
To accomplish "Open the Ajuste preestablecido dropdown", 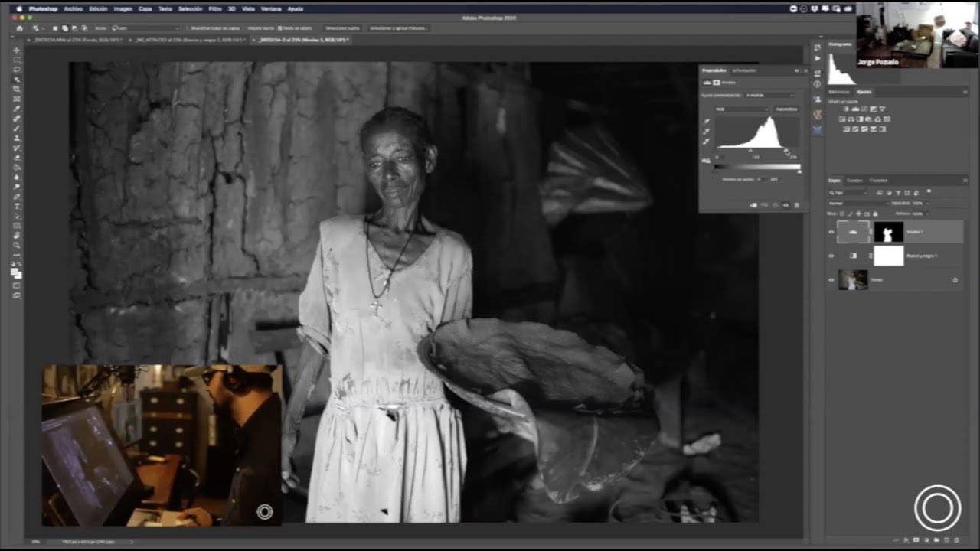I will tap(770, 95).
